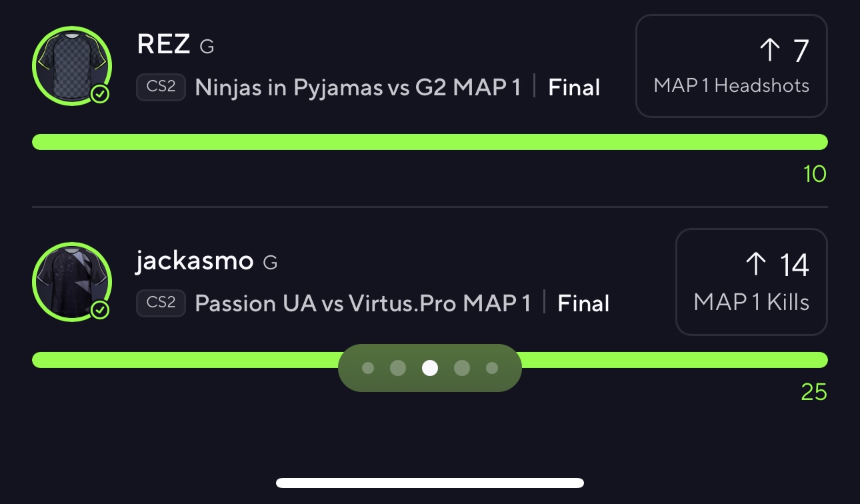Select the second page indicator dot
This screenshot has height=504, width=860.
coord(398,368)
